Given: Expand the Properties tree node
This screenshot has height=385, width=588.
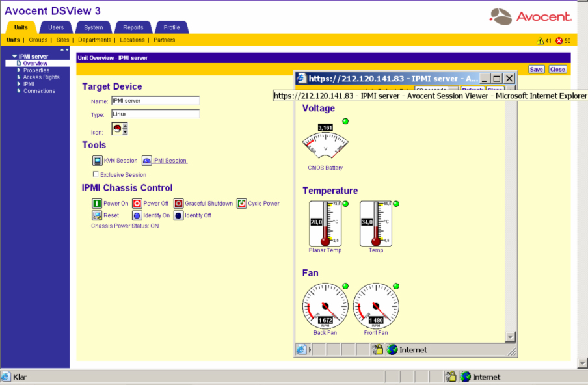Looking at the screenshot, I should [19, 70].
